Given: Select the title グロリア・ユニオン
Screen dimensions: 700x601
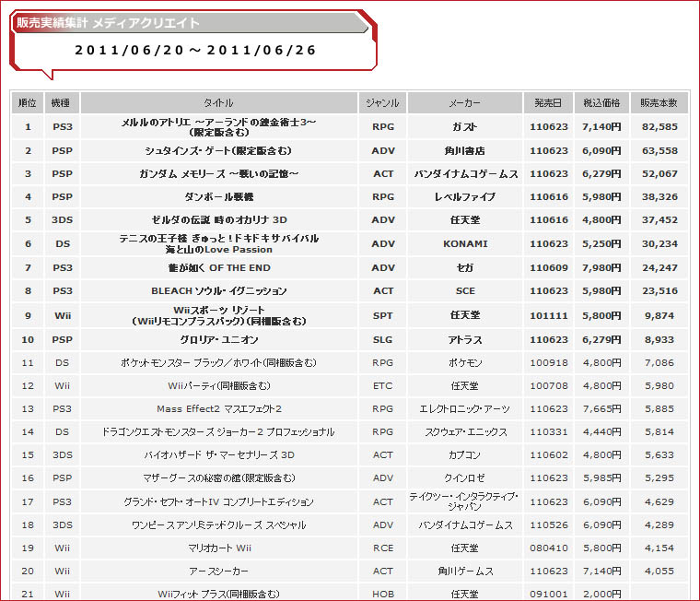Looking at the screenshot, I should (x=219, y=339).
